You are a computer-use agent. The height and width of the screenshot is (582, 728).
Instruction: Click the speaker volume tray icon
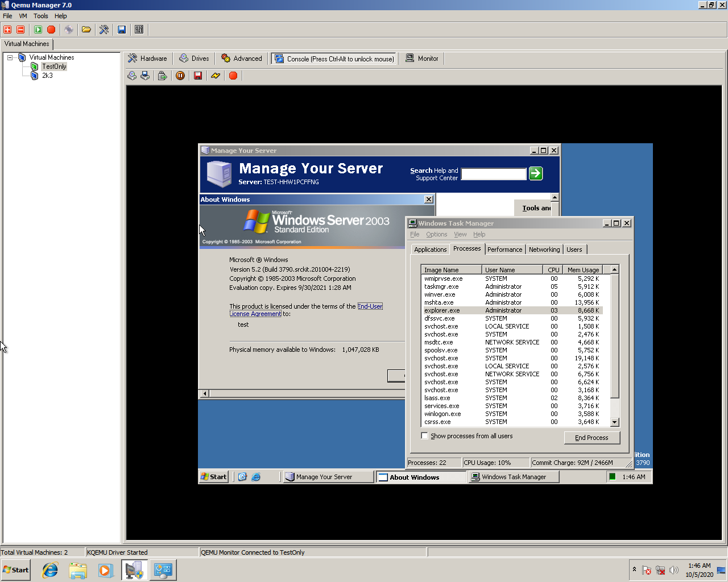[674, 570]
